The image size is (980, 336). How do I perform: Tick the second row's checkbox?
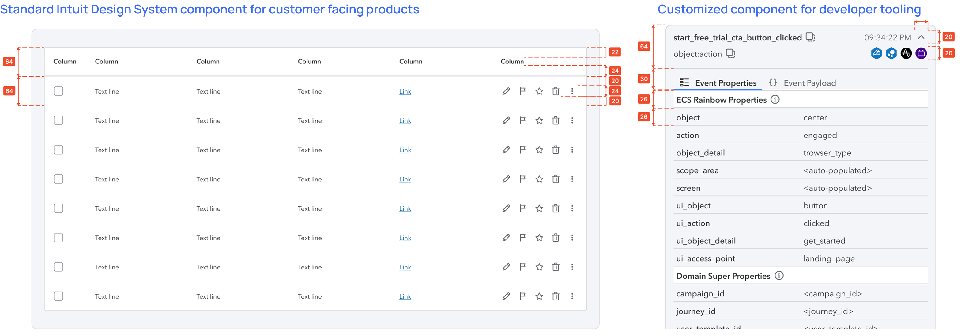coord(58,120)
